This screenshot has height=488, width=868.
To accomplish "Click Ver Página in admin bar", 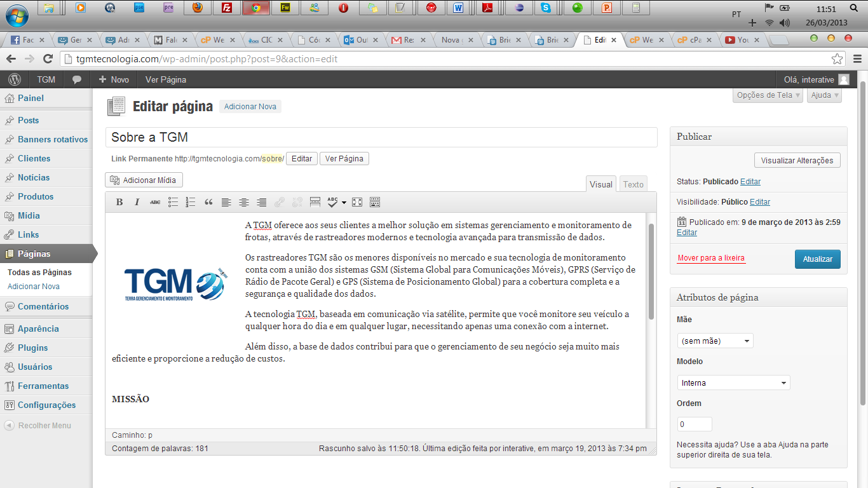I will 166,79.
